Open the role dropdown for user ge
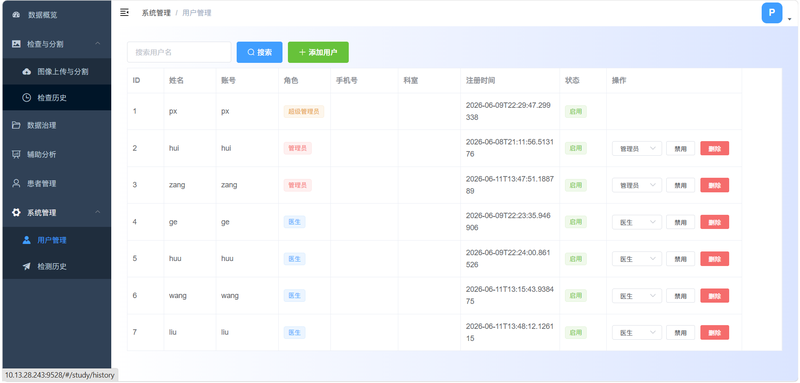 coord(637,222)
